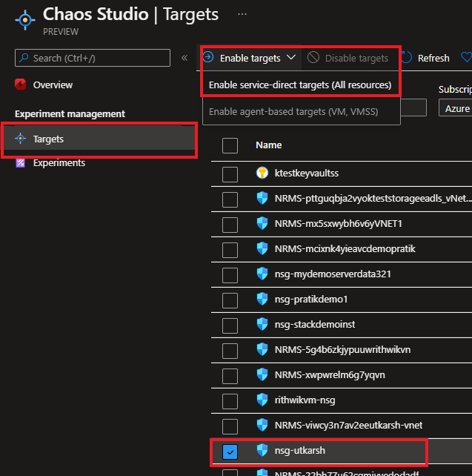Viewport: 472px width, 476px height.
Task: Check the NRMS-viwcy3n7av2eeutkarsh-vnet checkbox
Action: click(x=230, y=426)
